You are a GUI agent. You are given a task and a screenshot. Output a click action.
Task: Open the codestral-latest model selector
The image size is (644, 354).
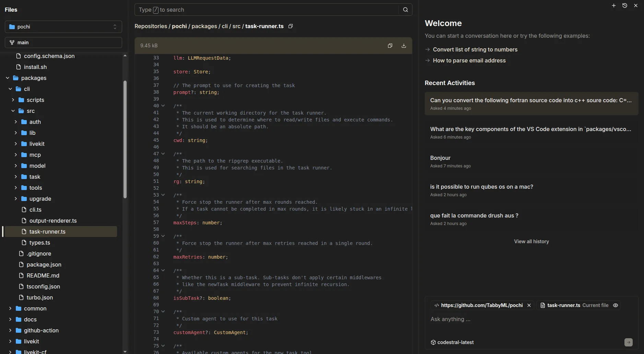coord(452,342)
